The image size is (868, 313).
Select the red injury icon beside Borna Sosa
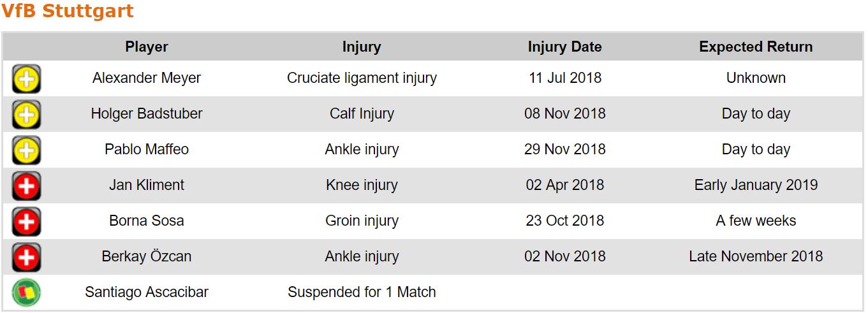click(26, 222)
